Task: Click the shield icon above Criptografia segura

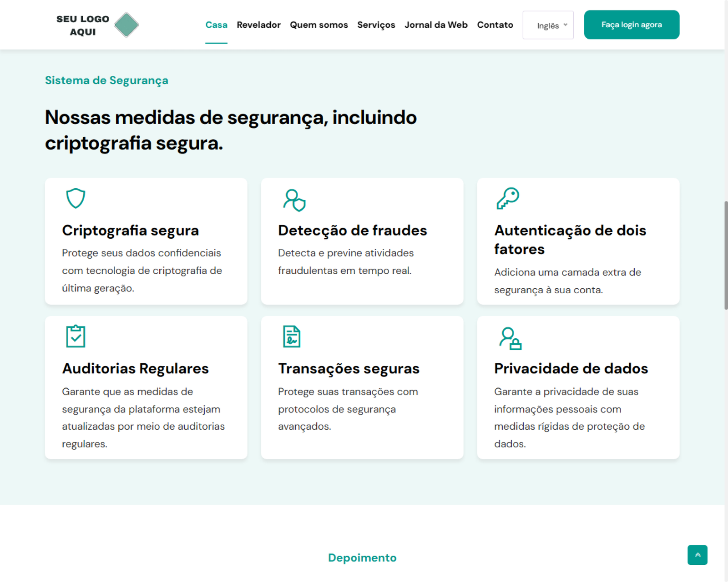Action: click(76, 198)
